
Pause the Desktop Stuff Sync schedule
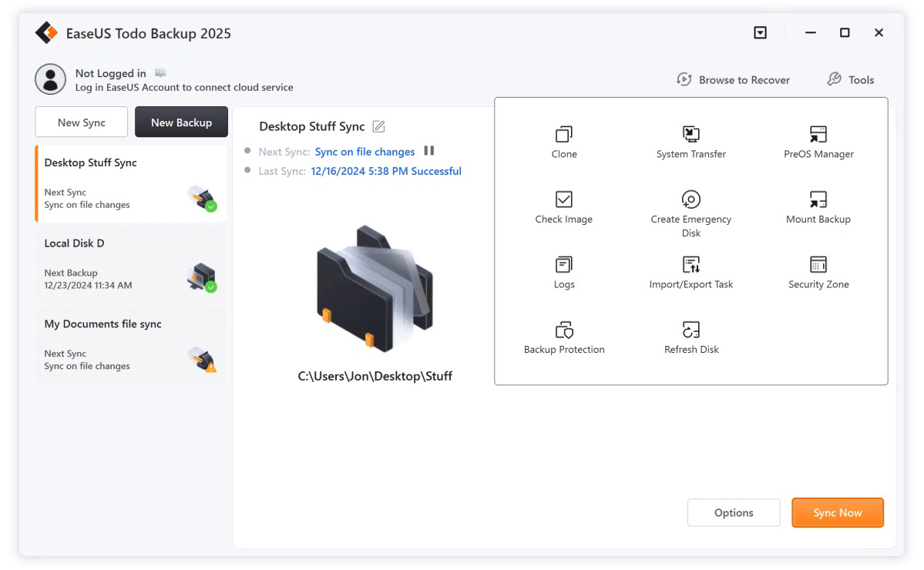click(x=429, y=151)
